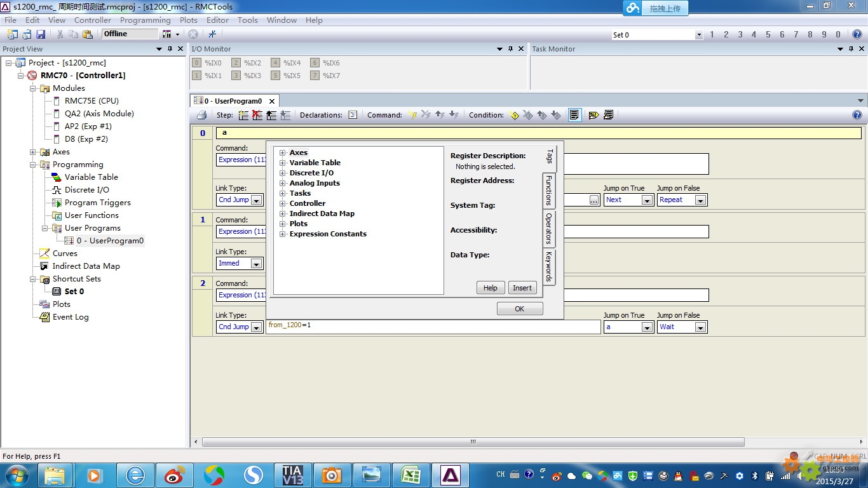The width and height of the screenshot is (868, 488).
Task: Open the Set 0 shortcut set dropdown
Action: click(x=699, y=35)
